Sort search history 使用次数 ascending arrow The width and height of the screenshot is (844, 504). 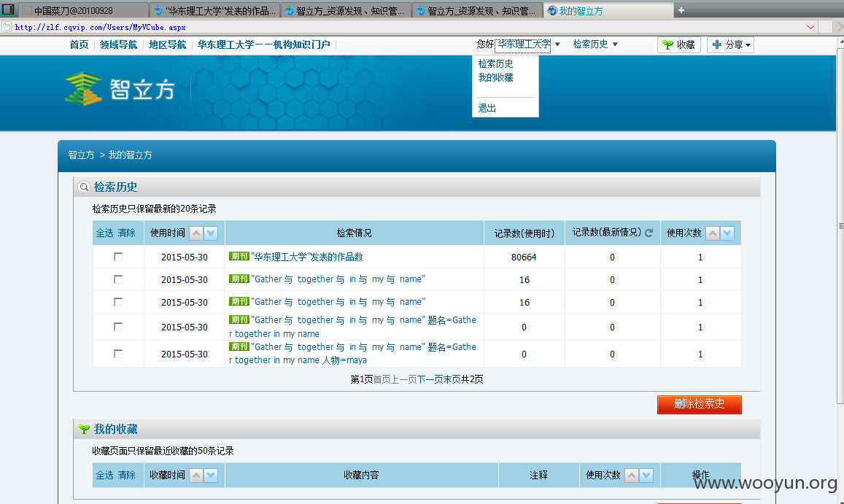713,233
